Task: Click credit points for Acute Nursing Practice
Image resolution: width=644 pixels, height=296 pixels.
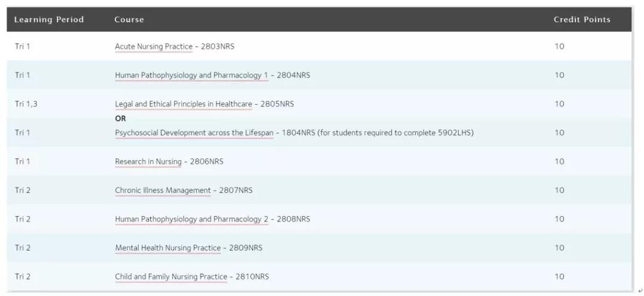Action: point(559,46)
